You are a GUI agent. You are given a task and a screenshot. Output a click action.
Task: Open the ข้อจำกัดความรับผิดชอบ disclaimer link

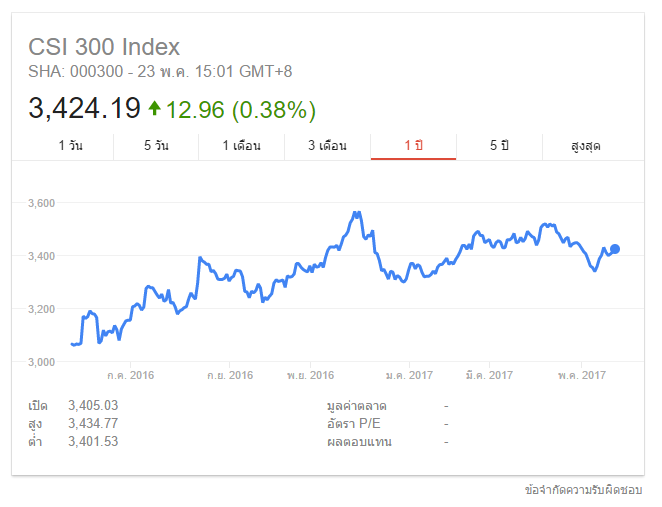[583, 490]
